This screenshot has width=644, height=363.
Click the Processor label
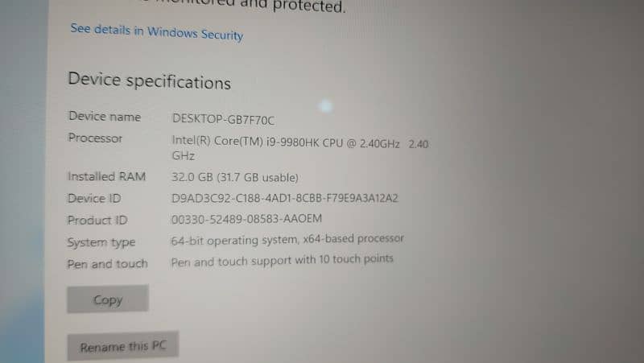click(95, 138)
